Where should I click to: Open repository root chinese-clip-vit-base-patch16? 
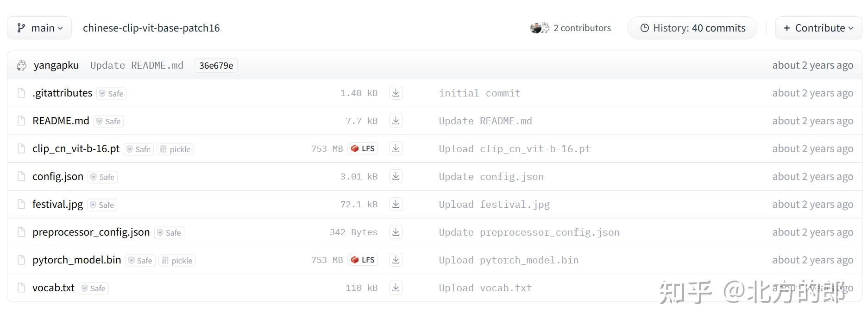[151, 28]
